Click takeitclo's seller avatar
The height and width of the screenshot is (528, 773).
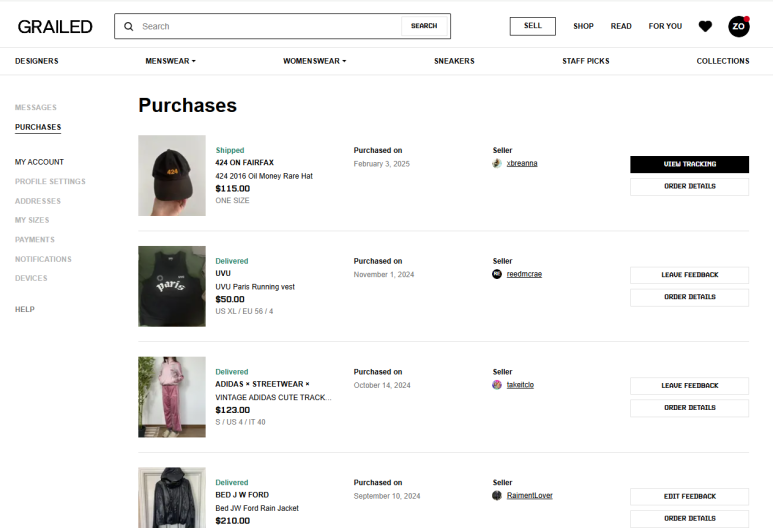[497, 385]
